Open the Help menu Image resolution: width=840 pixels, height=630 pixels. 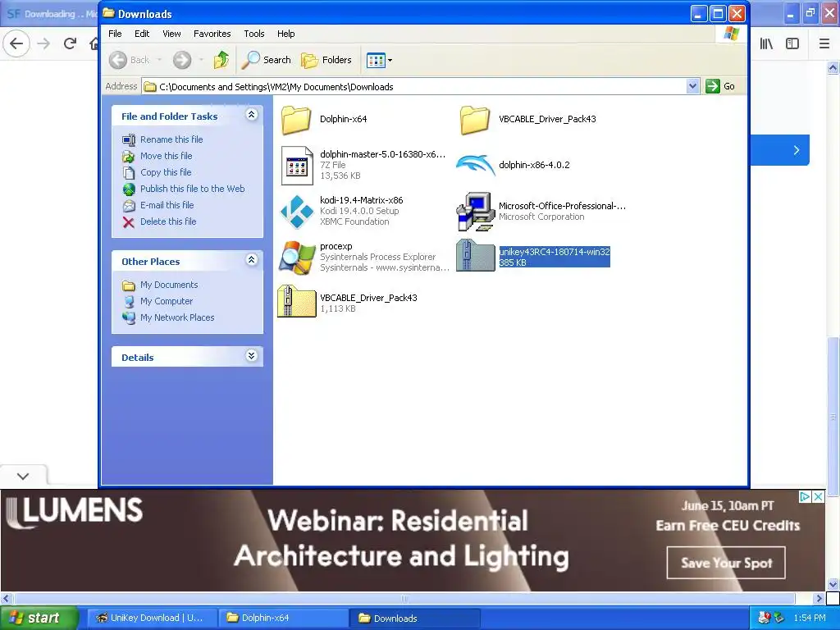[x=286, y=33]
